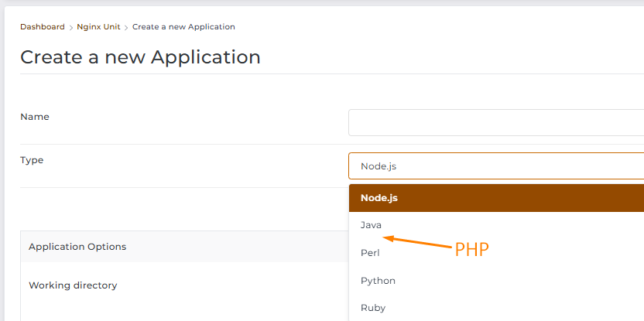Click the Type field label
The image size is (644, 321).
[x=32, y=160]
